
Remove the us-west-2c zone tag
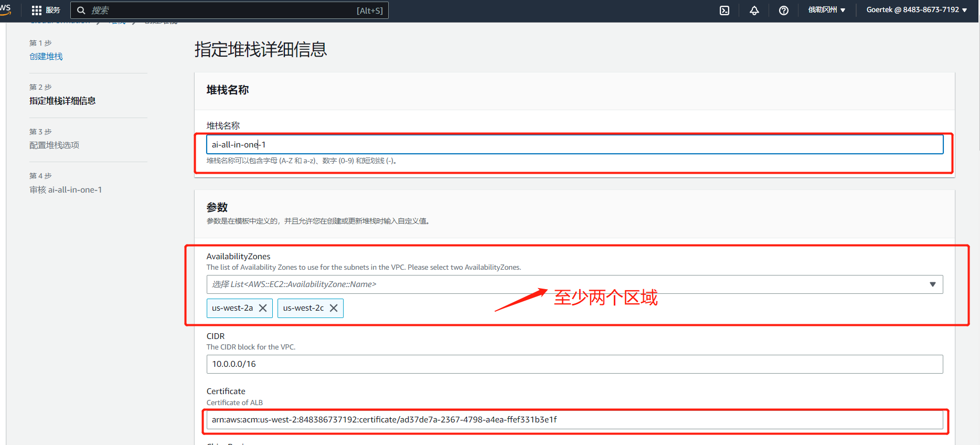click(334, 308)
